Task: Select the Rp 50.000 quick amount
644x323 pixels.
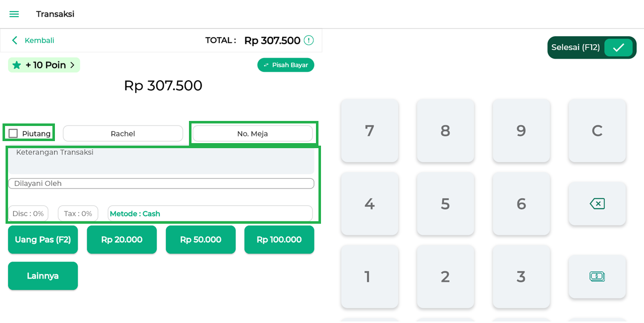Action: click(201, 240)
